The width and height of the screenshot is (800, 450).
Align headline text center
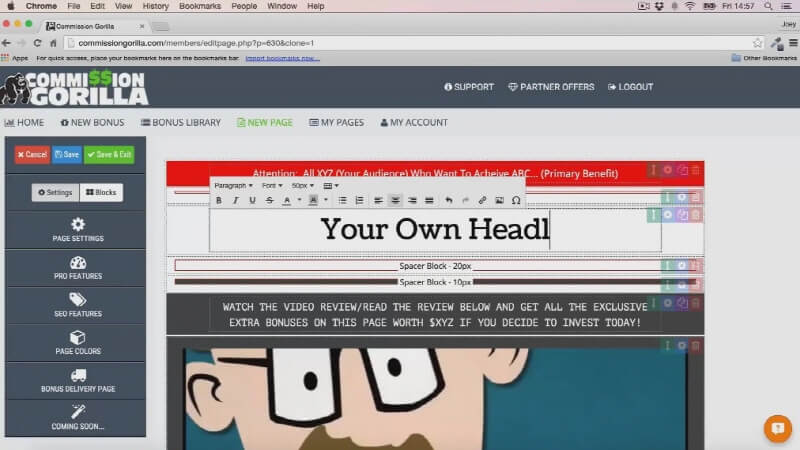pos(395,201)
